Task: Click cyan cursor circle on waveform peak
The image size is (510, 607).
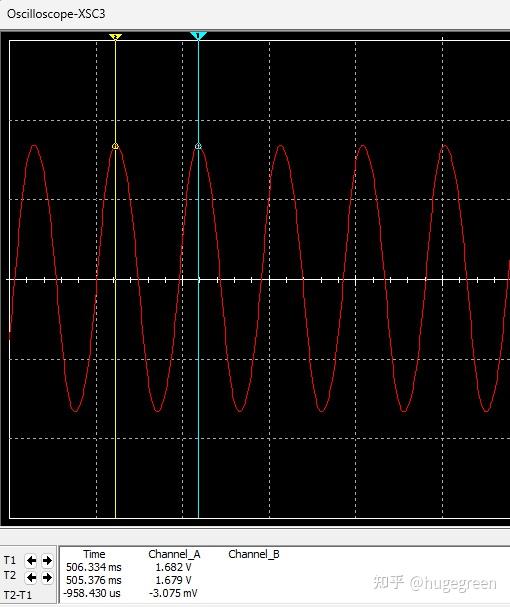Action: (x=198, y=146)
